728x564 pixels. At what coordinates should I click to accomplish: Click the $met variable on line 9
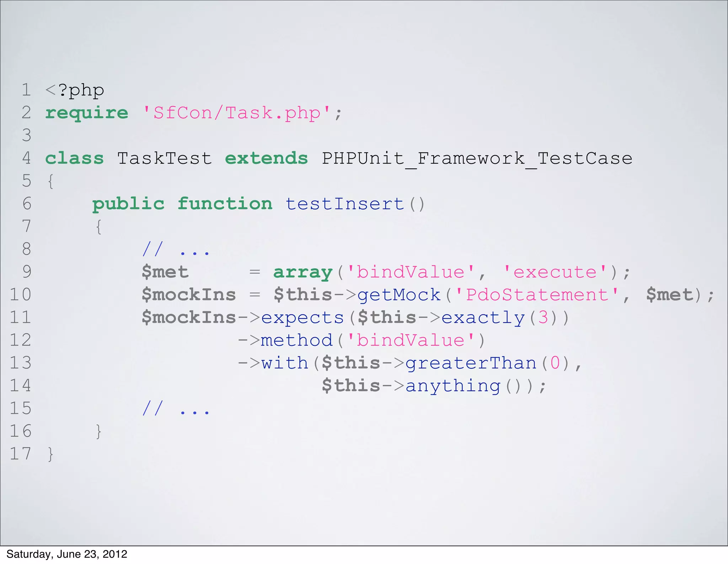point(165,272)
